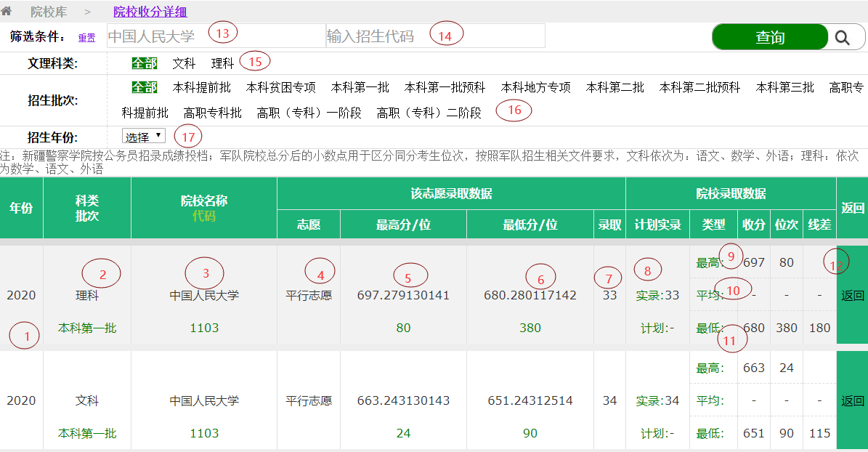868x452 pixels.
Task: Select 理科 subject category filter
Action: coord(222,64)
